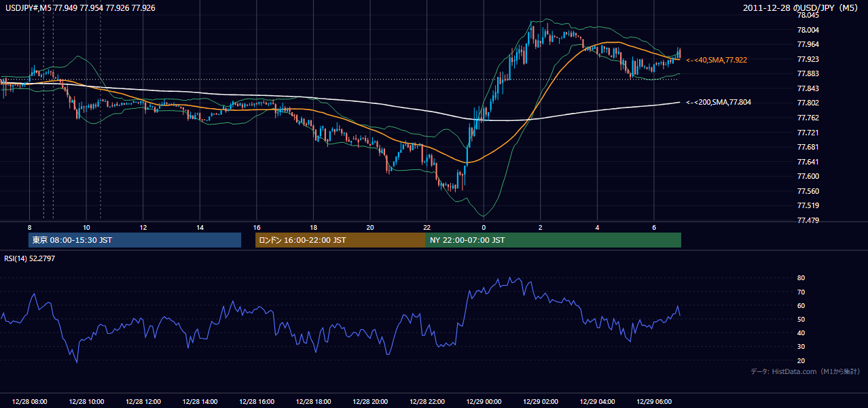Select the Tokyo 08:00-15:30 JST session bar
The height and width of the screenshot is (408, 868).
(x=134, y=240)
